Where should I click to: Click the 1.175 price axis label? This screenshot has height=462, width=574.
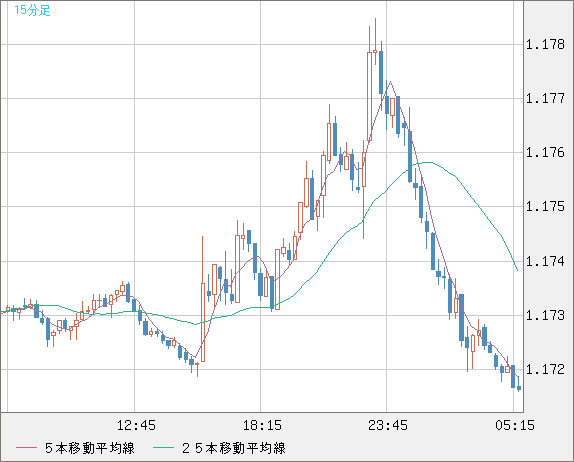click(x=545, y=206)
